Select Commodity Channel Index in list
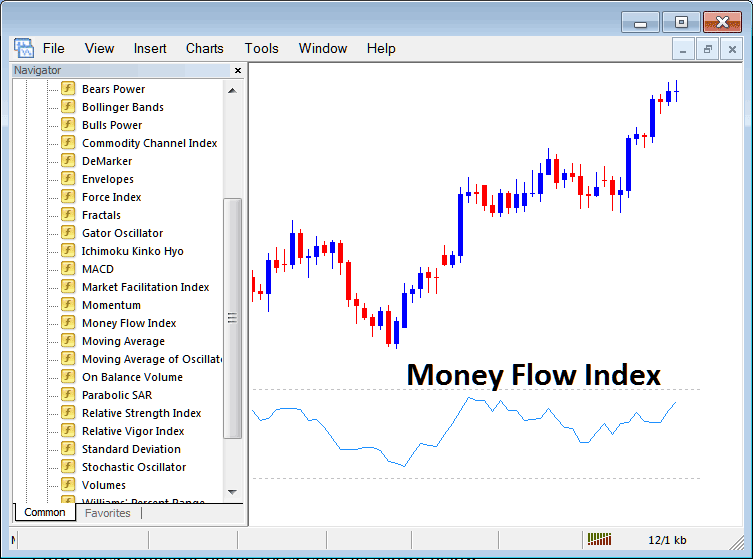This screenshot has width=753, height=560. pyautogui.click(x=149, y=143)
